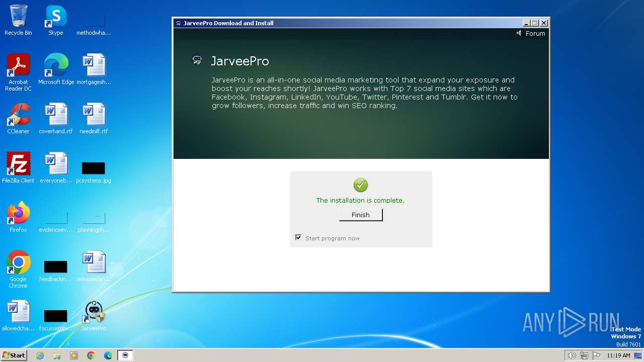Select the releasestan document icon

coord(94,266)
